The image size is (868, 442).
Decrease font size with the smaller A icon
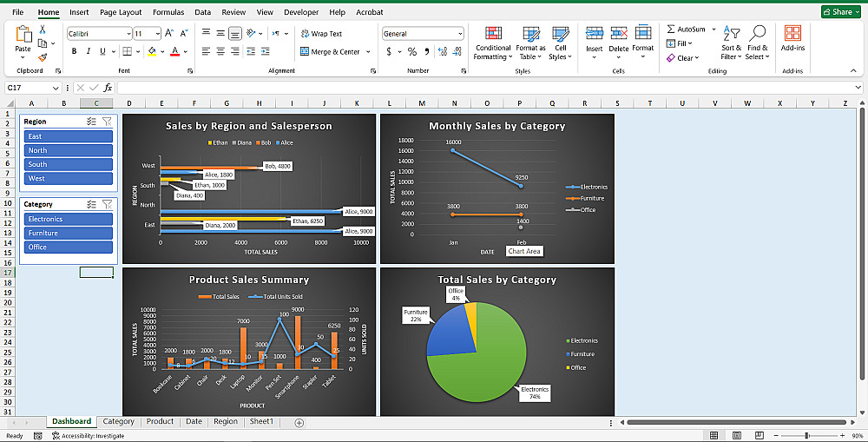tap(184, 33)
